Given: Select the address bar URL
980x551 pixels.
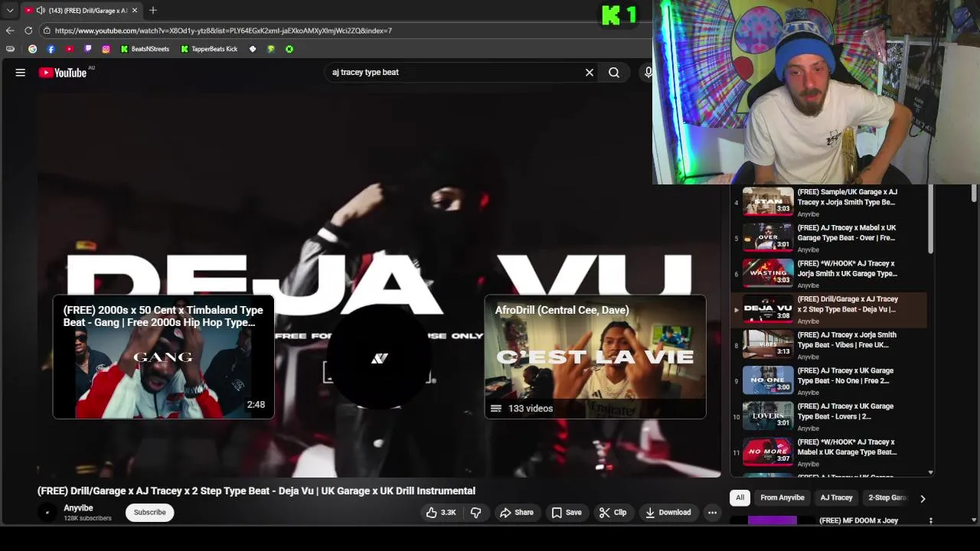Looking at the screenshot, I should coord(224,31).
